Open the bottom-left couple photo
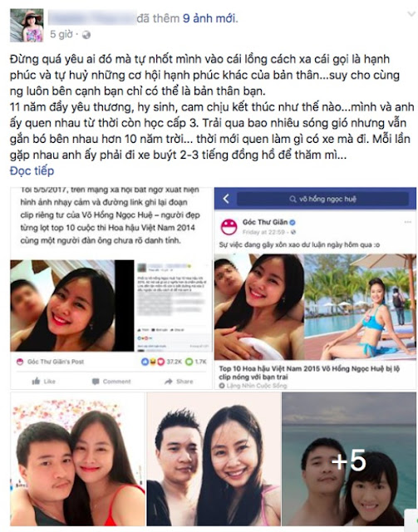 (x=77, y=459)
